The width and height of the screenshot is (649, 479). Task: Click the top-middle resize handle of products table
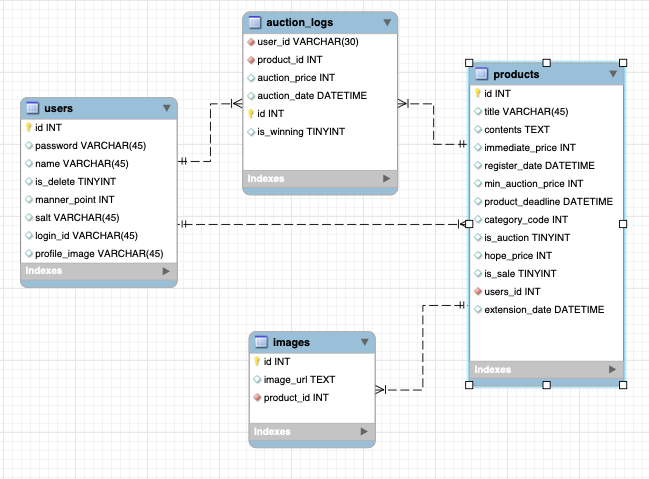(546, 63)
